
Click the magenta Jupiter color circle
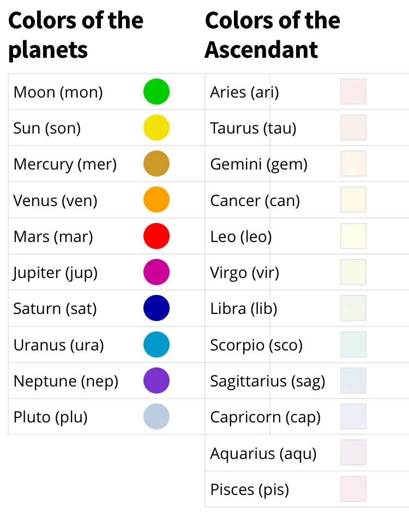[x=156, y=272]
